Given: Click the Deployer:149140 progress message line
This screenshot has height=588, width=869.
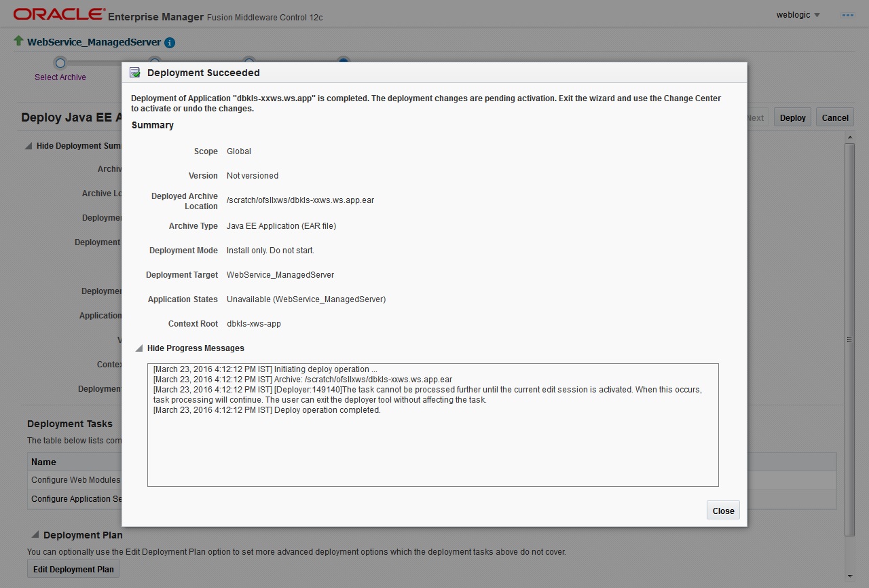Looking at the screenshot, I should point(428,394).
